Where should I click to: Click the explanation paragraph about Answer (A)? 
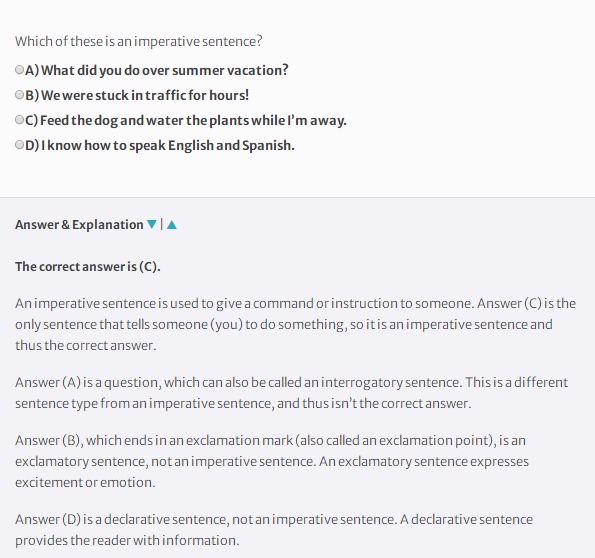(291, 392)
